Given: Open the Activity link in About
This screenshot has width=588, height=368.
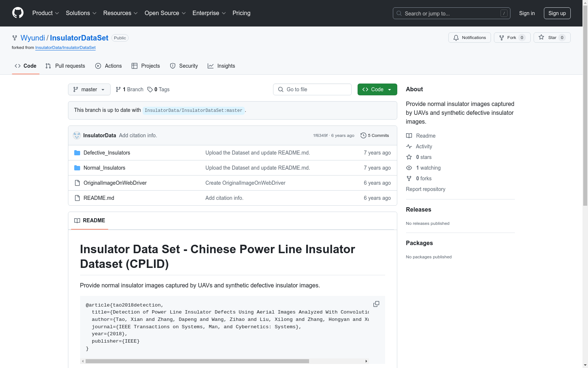Looking at the screenshot, I should 419,146.
